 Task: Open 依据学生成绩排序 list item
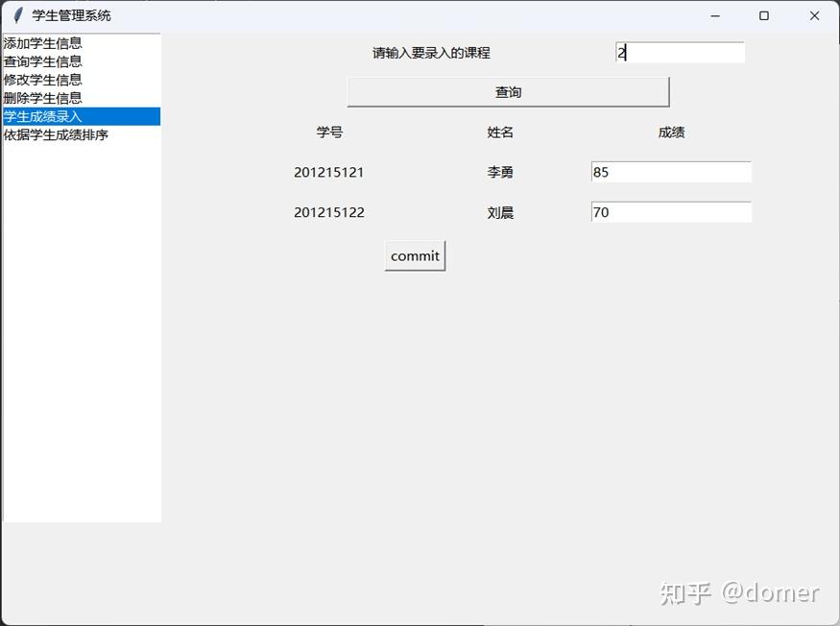[82, 134]
